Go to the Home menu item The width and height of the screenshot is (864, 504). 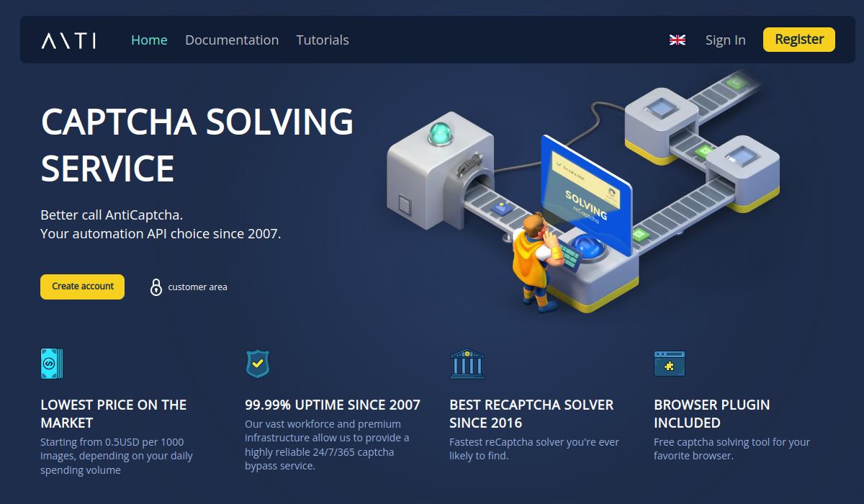click(149, 40)
